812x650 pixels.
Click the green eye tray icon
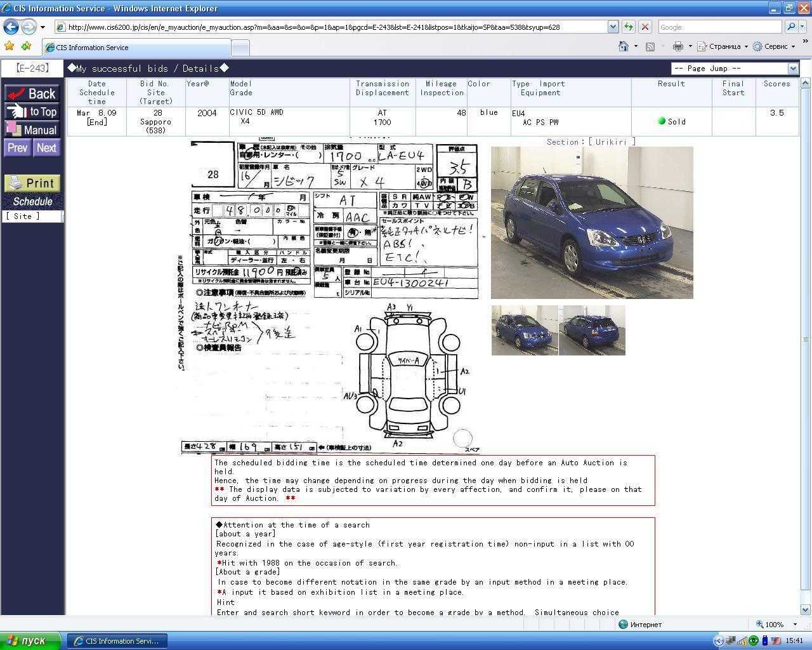point(754,641)
